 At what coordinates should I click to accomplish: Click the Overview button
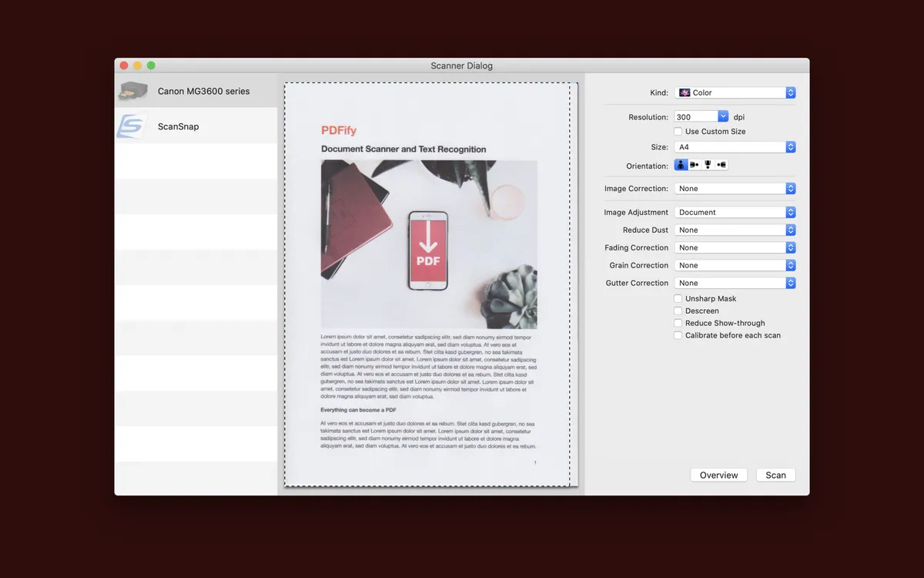719,476
